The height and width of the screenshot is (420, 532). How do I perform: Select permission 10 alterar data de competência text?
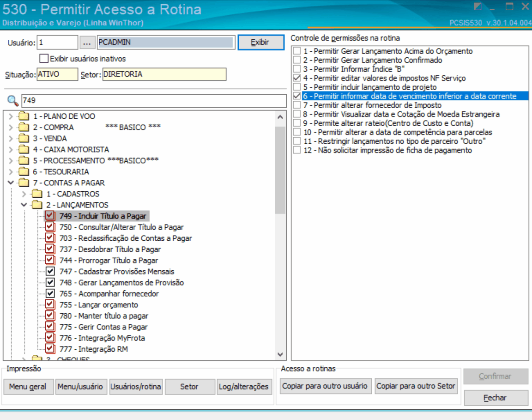pyautogui.click(x=398, y=132)
